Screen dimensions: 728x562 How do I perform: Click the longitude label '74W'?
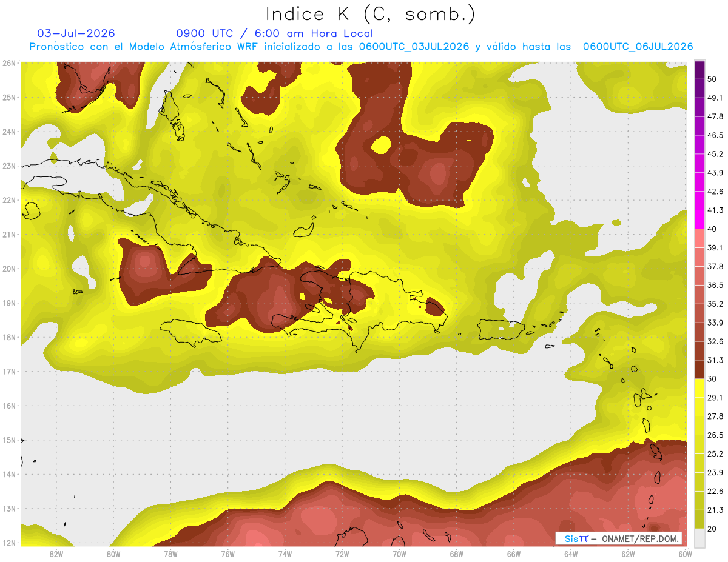click(285, 554)
